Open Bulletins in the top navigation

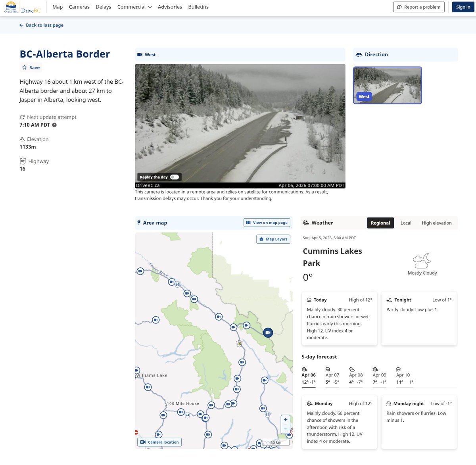(198, 7)
